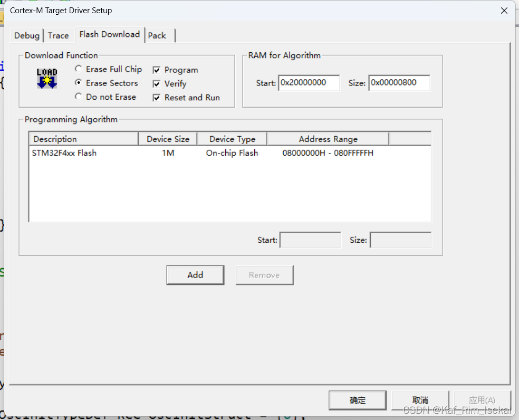Screen dimensions: 519x420
Task: Click the Add button
Action: [x=195, y=275]
